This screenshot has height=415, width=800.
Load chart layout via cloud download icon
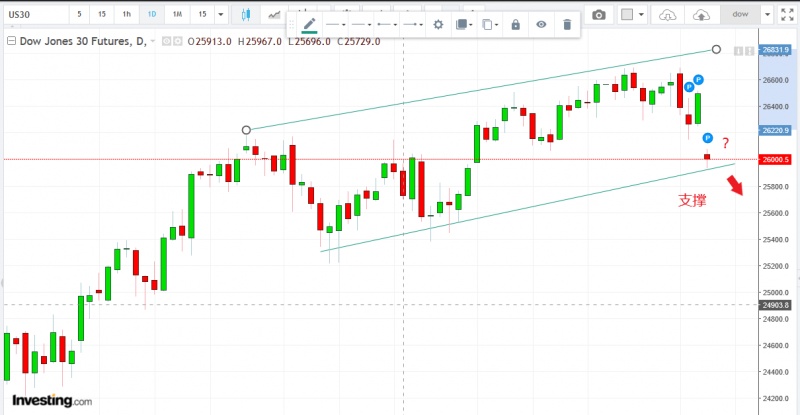[669, 15]
